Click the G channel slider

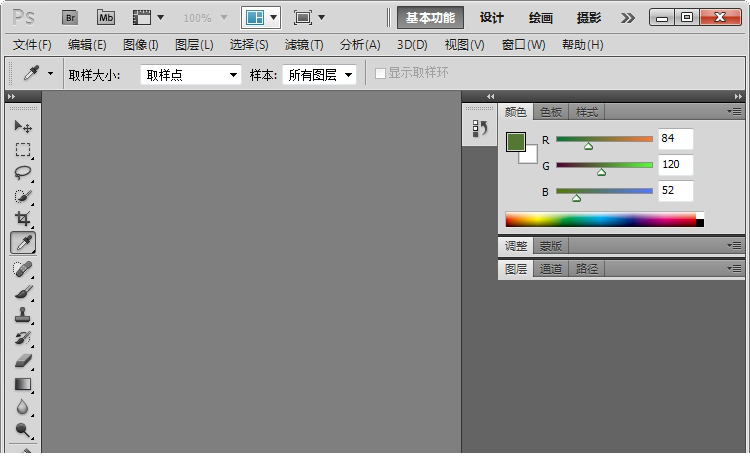(604, 165)
